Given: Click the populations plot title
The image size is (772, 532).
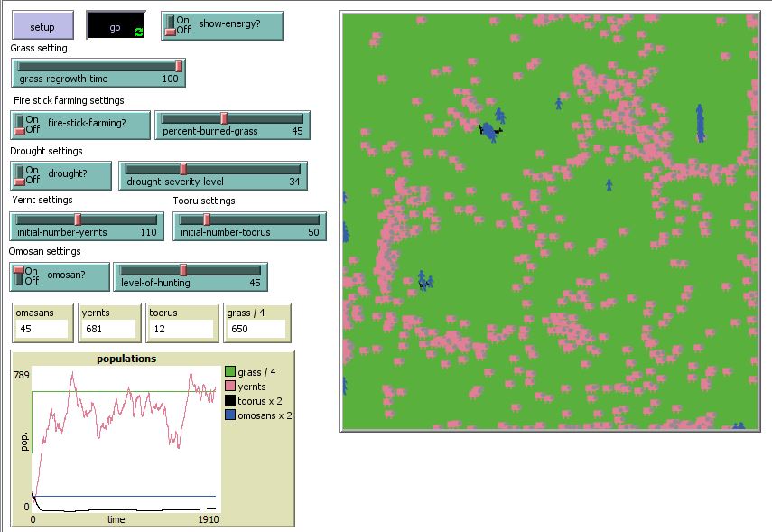Looking at the screenshot, I should [x=126, y=359].
